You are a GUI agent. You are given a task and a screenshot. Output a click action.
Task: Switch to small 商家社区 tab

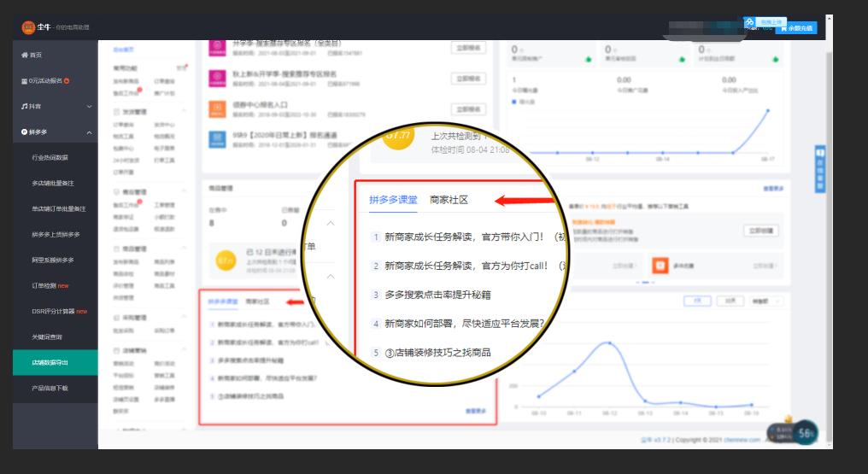(x=257, y=301)
